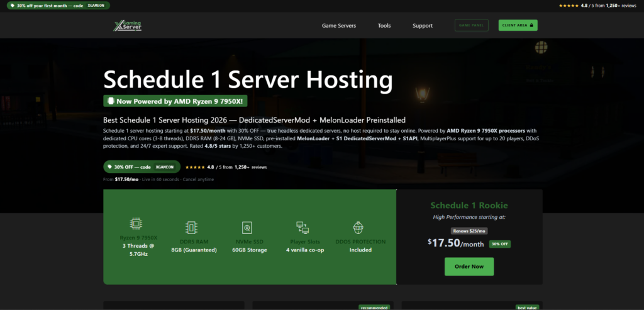Click the top-right 1,250+ reviews text
The height and width of the screenshot is (310, 644).
(622, 6)
